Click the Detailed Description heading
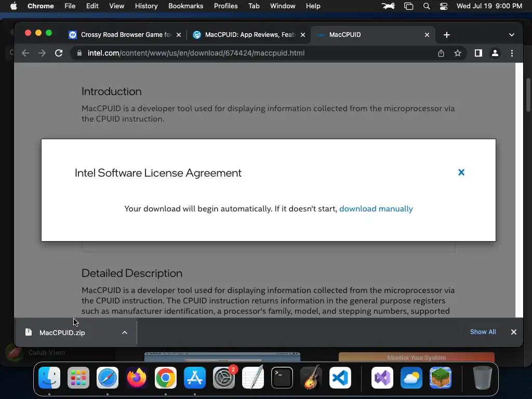The height and width of the screenshot is (399, 532). [x=132, y=273]
